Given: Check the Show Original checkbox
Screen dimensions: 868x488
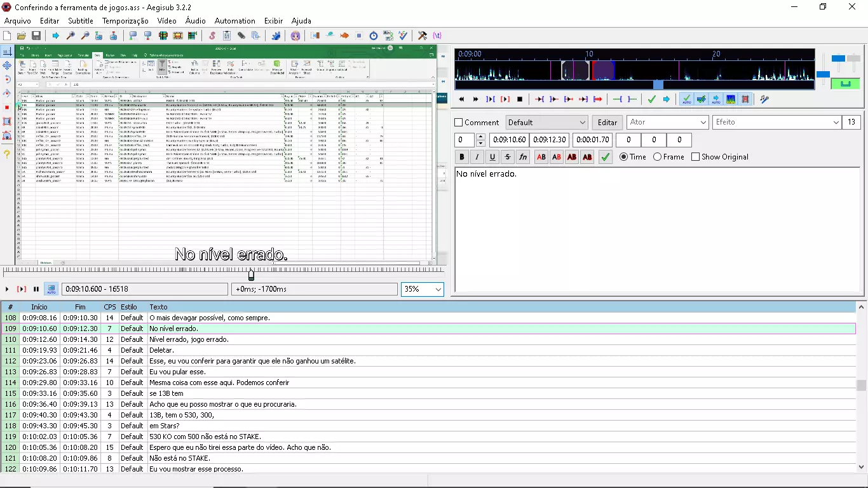Looking at the screenshot, I should tap(695, 157).
